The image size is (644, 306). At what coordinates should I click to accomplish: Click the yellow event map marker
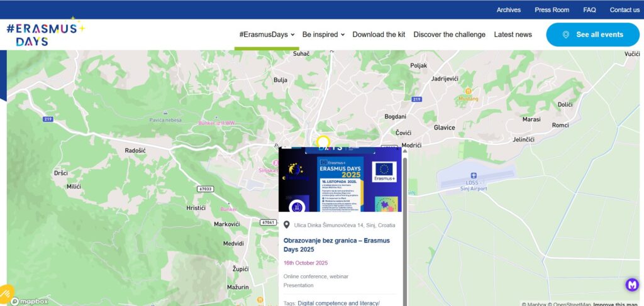[323, 141]
